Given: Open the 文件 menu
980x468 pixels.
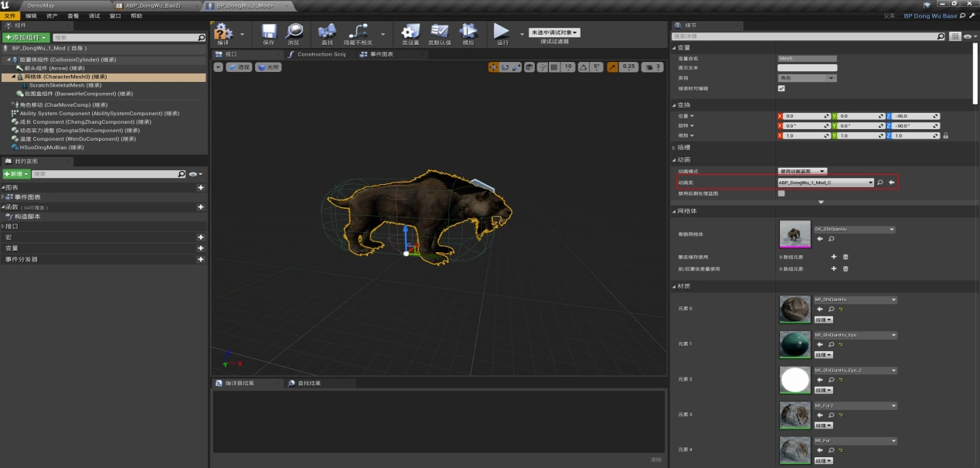Looking at the screenshot, I should [10, 15].
